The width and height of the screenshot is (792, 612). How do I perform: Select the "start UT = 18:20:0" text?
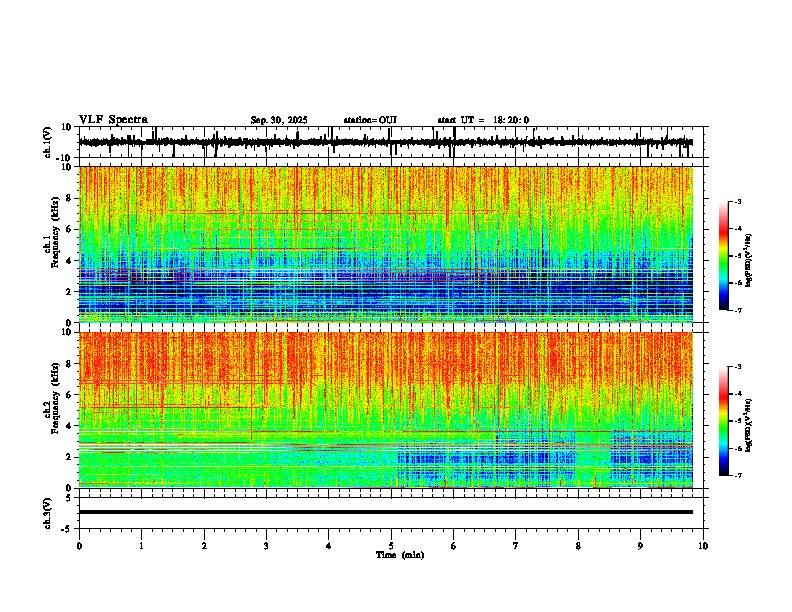click(x=483, y=120)
